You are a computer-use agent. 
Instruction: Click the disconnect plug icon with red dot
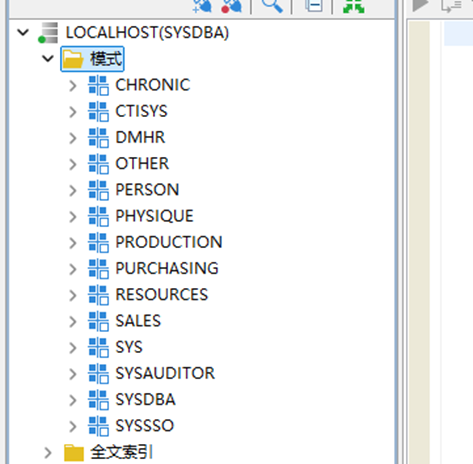pos(231,6)
